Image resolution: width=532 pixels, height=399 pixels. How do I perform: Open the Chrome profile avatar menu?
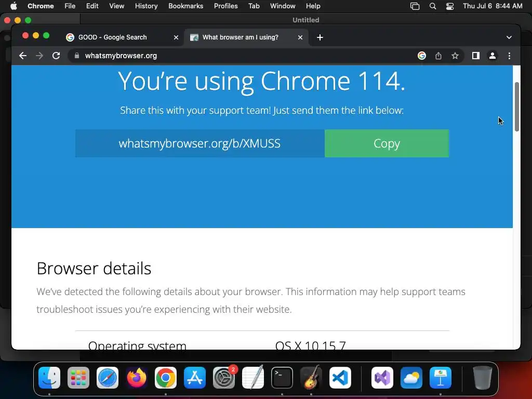click(x=493, y=56)
